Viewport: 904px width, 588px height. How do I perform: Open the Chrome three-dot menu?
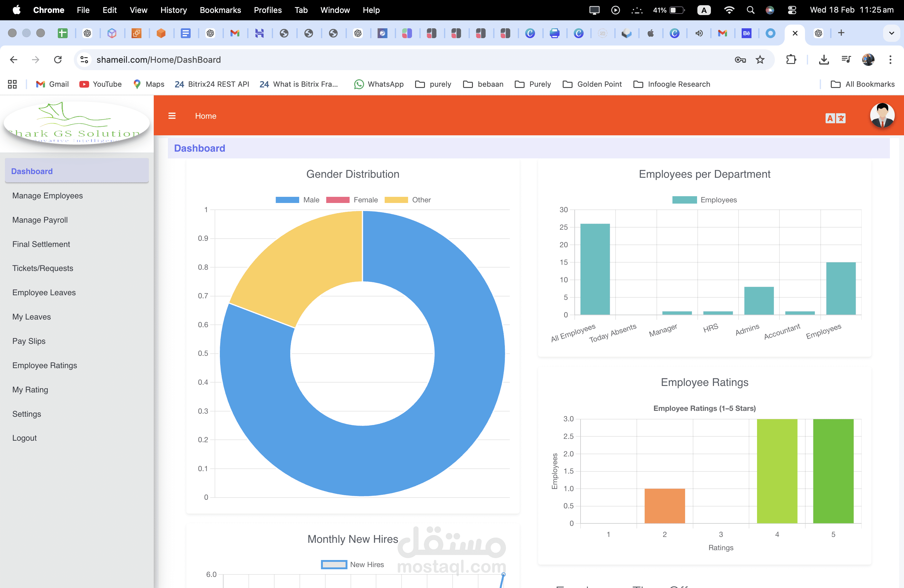[890, 60]
